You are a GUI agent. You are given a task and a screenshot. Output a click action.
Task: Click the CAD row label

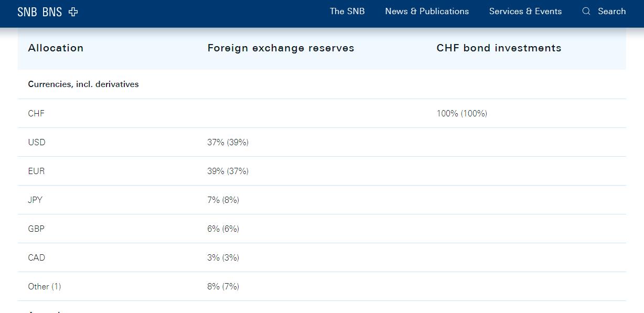(x=37, y=257)
